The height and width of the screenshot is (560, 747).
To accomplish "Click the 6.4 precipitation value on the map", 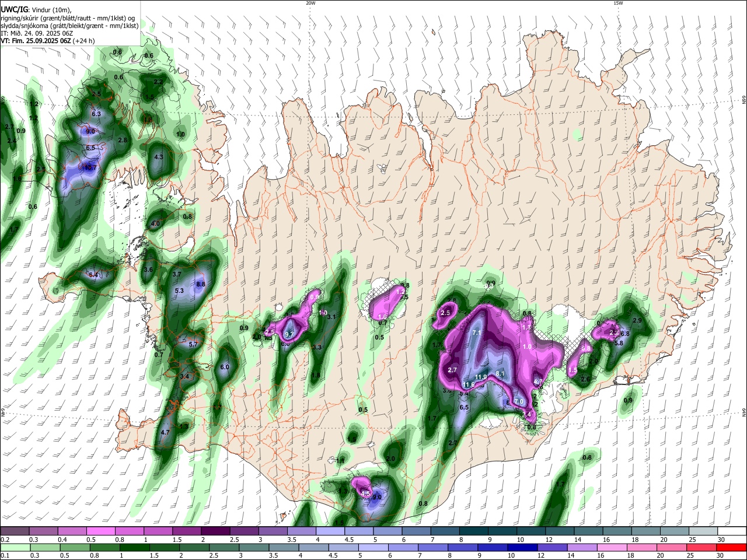I will [x=93, y=274].
